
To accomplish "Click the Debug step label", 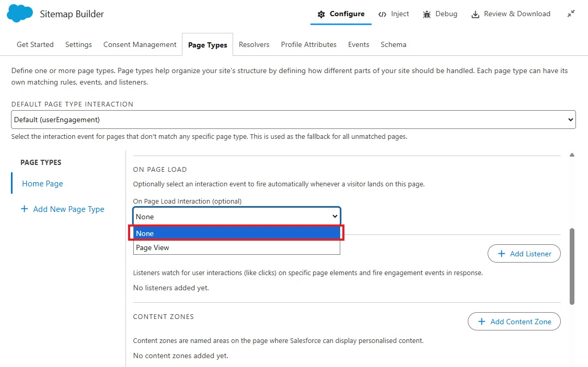I will [x=446, y=14].
